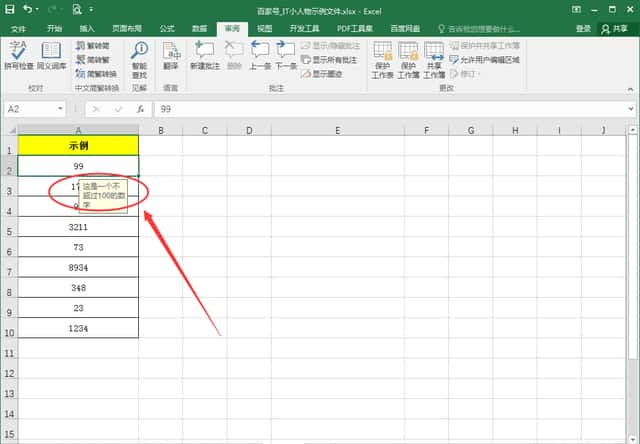
Task: Click the Name Box showing A2
Action: pos(31,109)
